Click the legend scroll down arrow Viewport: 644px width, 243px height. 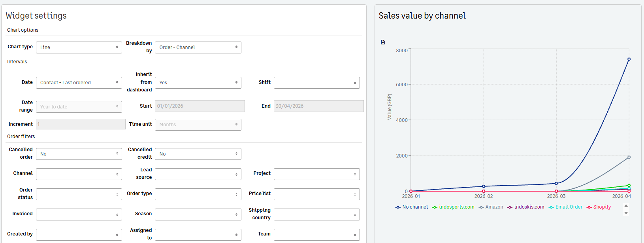tap(626, 213)
